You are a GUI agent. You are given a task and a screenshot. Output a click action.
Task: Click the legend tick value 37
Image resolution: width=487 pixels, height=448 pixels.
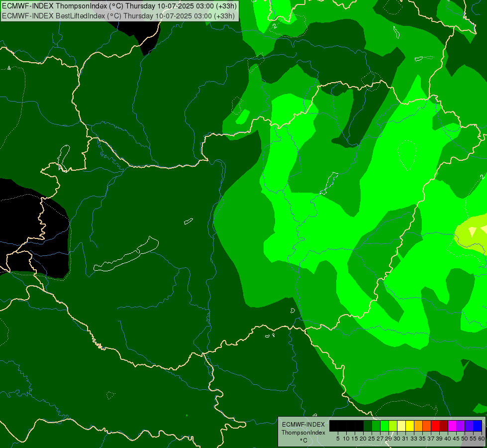(x=431, y=439)
